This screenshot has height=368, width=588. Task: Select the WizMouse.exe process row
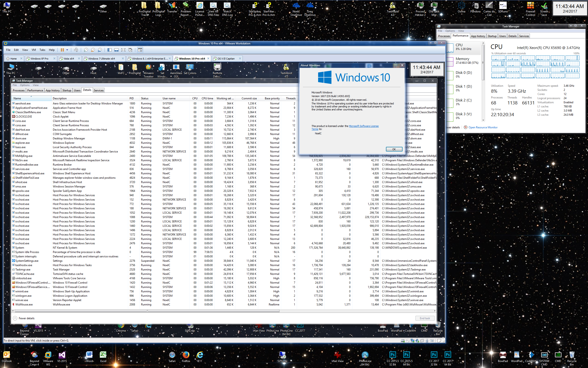click(x=223, y=305)
